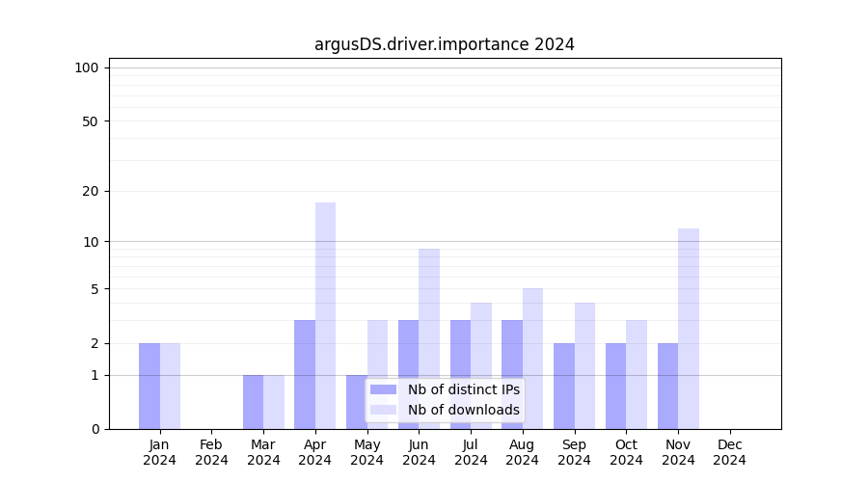This screenshot has height=482, width=868.
Task: Click the August downloads bar
Action: point(532,358)
